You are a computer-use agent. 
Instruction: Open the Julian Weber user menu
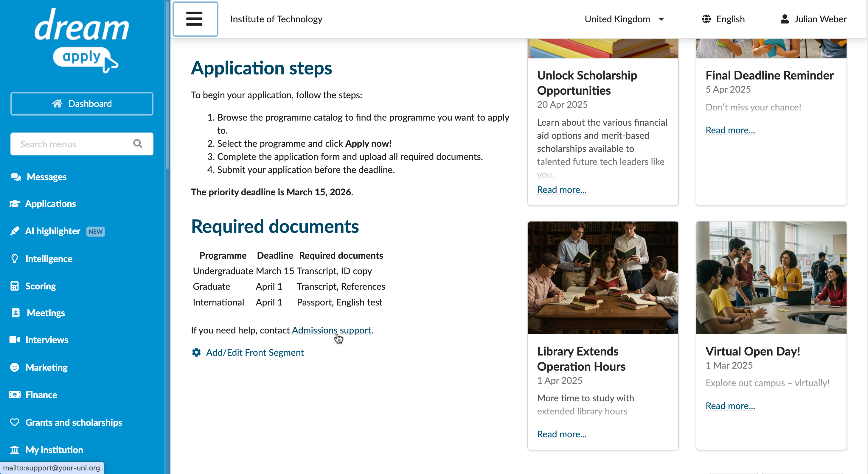click(813, 19)
